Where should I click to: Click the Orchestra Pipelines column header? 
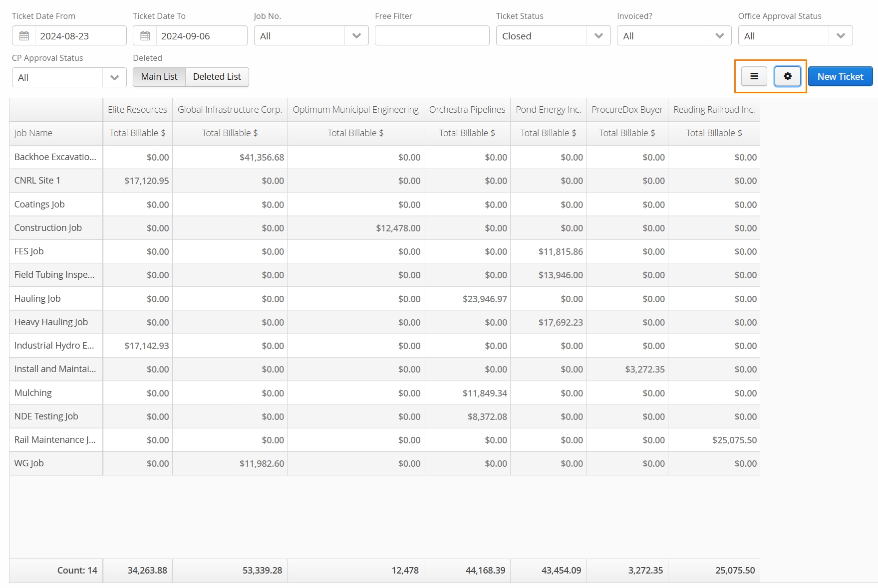(x=467, y=110)
